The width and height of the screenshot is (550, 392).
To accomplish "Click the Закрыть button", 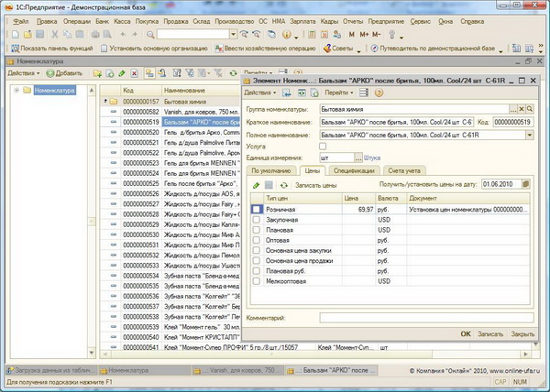I will coord(522,334).
